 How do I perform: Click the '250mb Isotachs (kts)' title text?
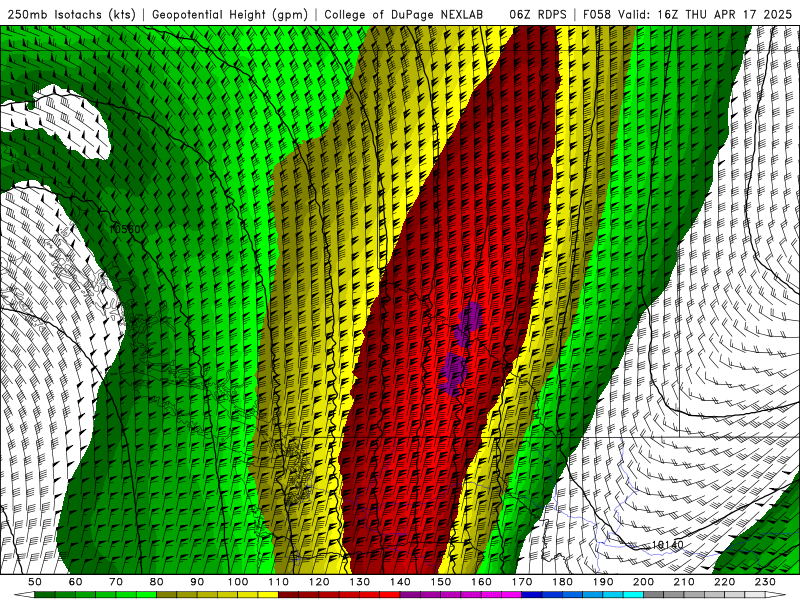[72, 14]
